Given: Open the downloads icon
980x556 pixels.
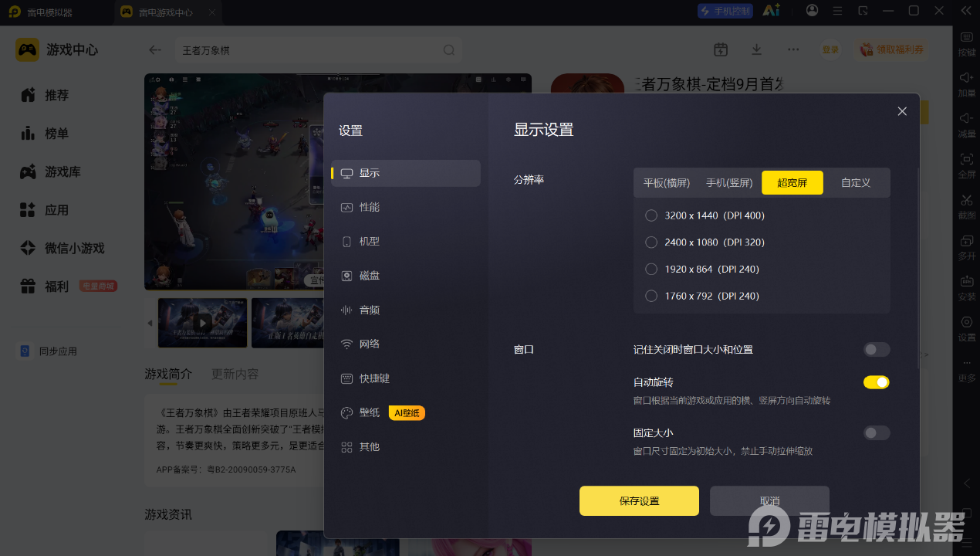Looking at the screenshot, I should pyautogui.click(x=757, y=49).
